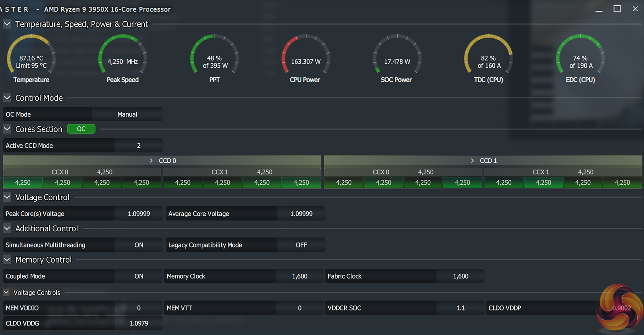Click the Memory Clock 1,600 value field
The width and height of the screenshot is (644, 335).
click(x=299, y=276)
